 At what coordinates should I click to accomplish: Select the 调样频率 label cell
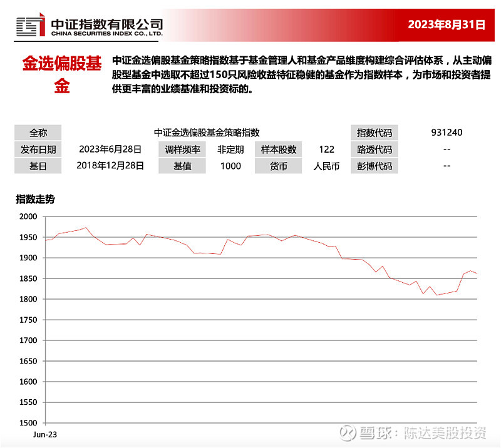[x=182, y=150]
